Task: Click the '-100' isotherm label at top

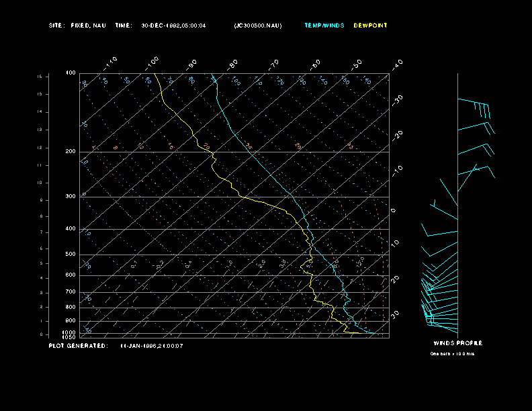Action: coord(152,63)
